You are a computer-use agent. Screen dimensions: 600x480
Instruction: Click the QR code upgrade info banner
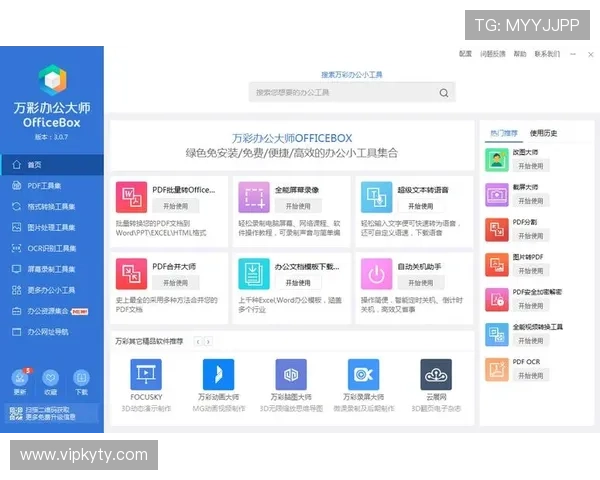tap(50, 413)
